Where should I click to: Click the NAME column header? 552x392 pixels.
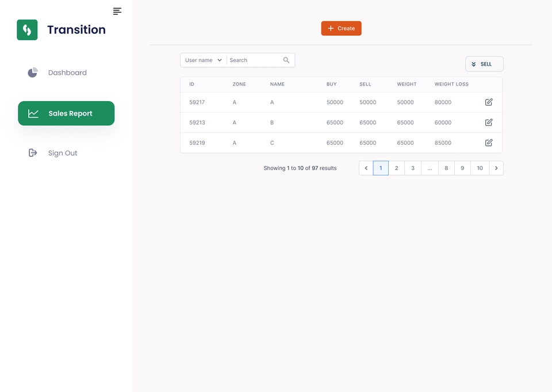277,84
